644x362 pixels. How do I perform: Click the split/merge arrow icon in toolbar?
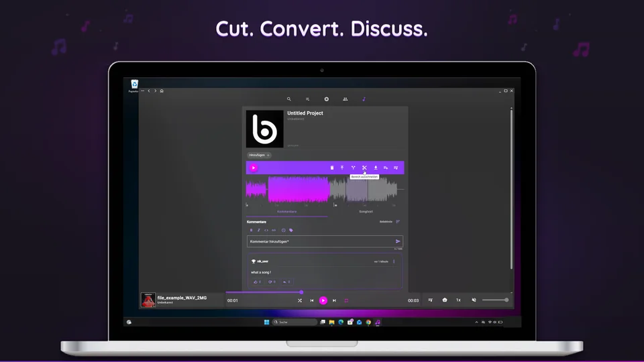coord(354,168)
